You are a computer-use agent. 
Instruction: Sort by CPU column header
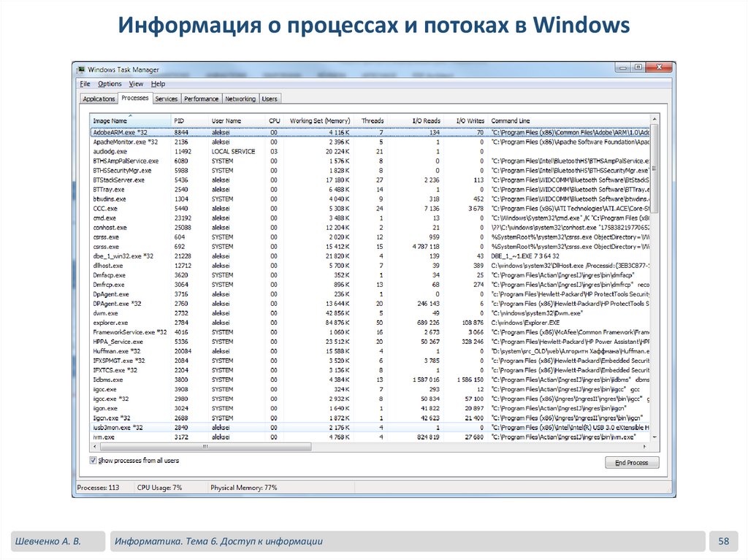[x=275, y=120]
